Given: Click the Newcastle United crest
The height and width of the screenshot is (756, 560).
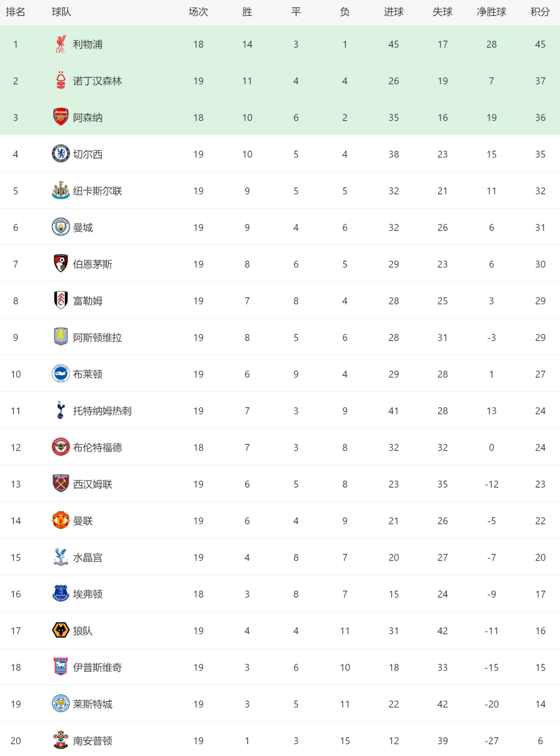Looking at the screenshot, I should 60,191.
